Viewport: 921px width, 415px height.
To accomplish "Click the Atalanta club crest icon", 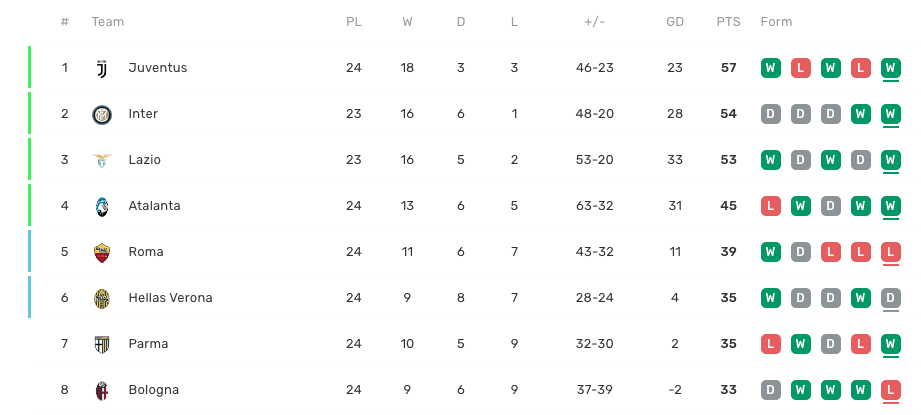I will click(101, 206).
